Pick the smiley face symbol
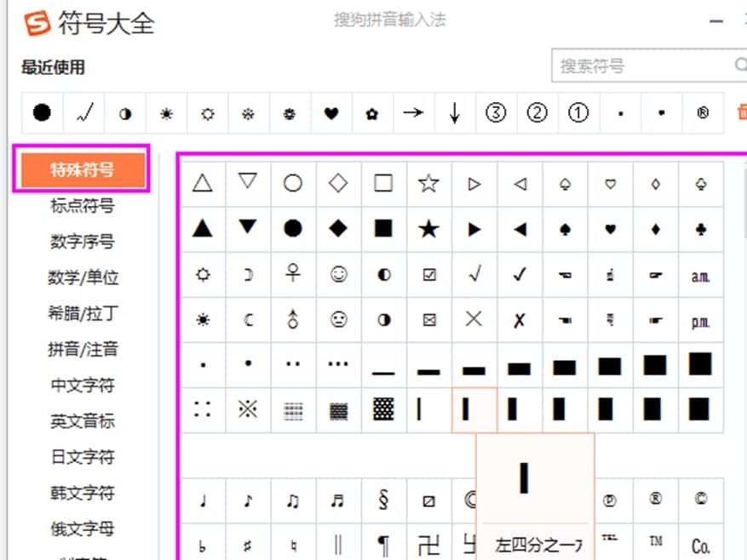 338,274
